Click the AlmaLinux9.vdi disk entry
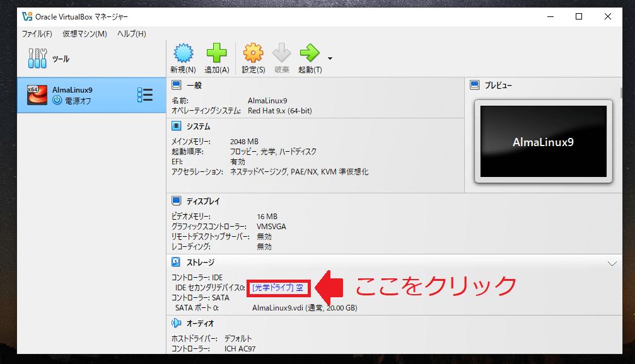The width and height of the screenshot is (635, 364). pos(305,308)
